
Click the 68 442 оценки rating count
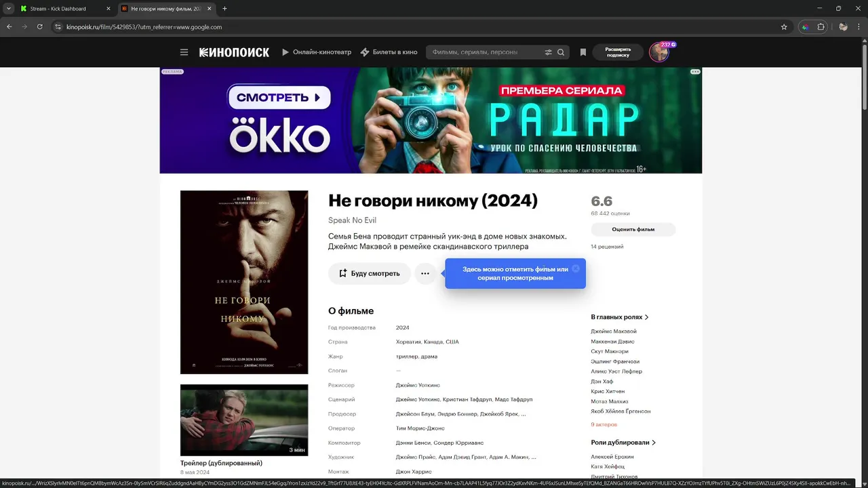(610, 213)
